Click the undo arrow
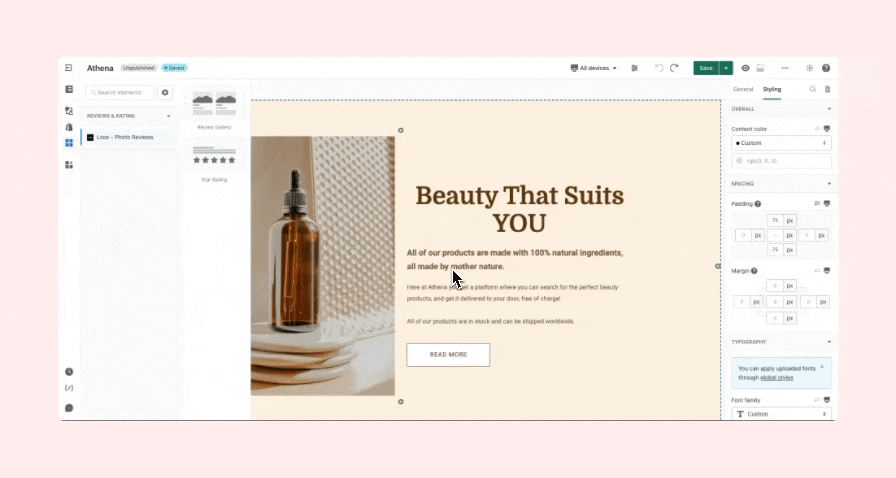The width and height of the screenshot is (896, 478). (x=659, y=68)
